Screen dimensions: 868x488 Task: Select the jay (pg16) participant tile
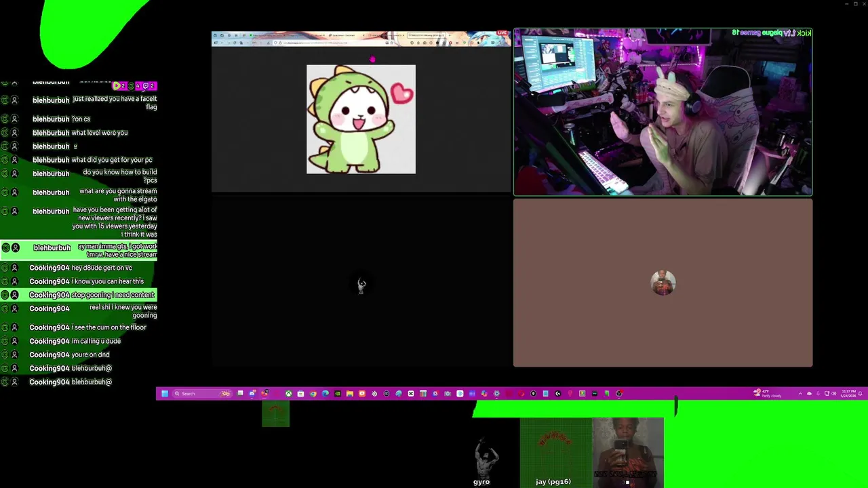pyautogui.click(x=555, y=452)
